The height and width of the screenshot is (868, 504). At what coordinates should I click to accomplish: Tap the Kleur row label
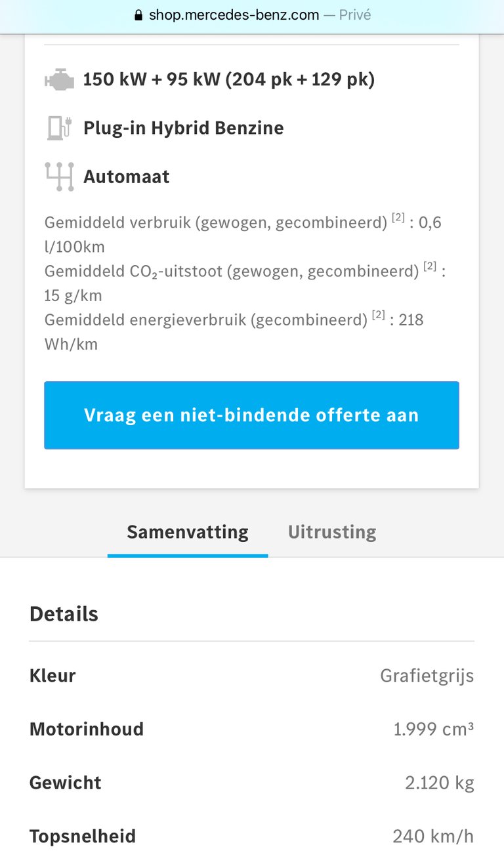point(52,675)
